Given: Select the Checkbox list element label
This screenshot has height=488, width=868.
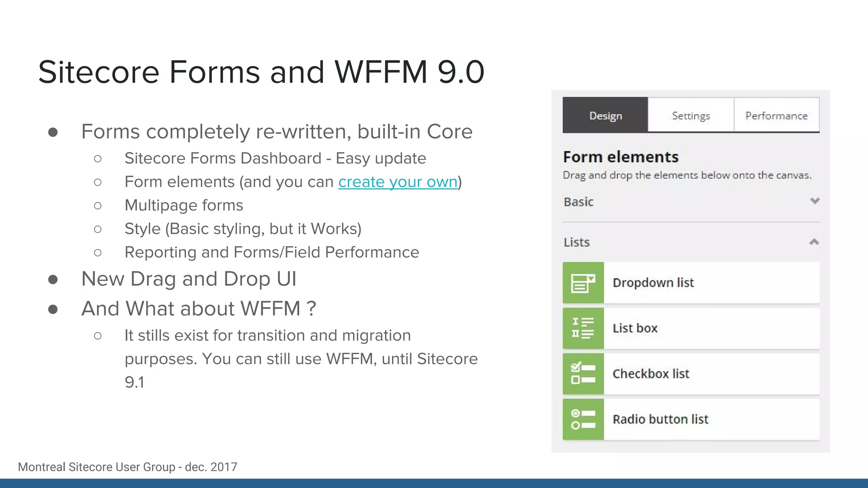Looking at the screenshot, I should tap(651, 374).
